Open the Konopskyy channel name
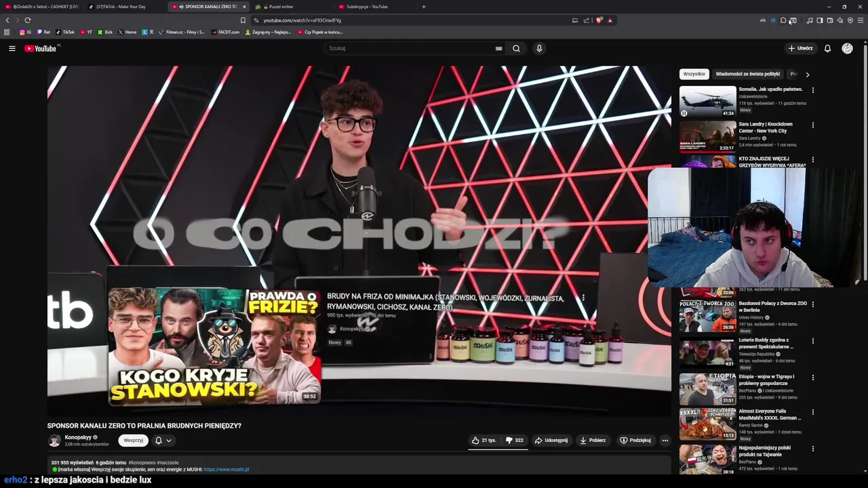The width and height of the screenshot is (868, 488). coord(78,437)
